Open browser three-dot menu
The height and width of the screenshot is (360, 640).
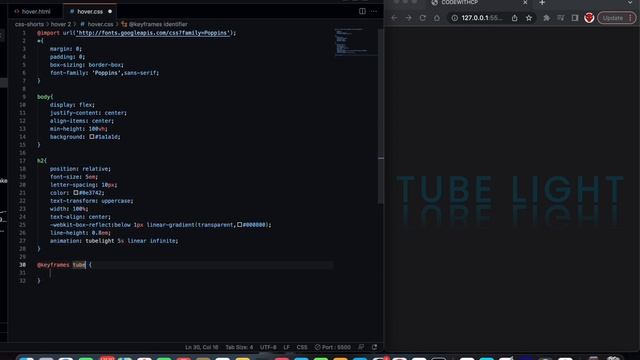coord(631,18)
